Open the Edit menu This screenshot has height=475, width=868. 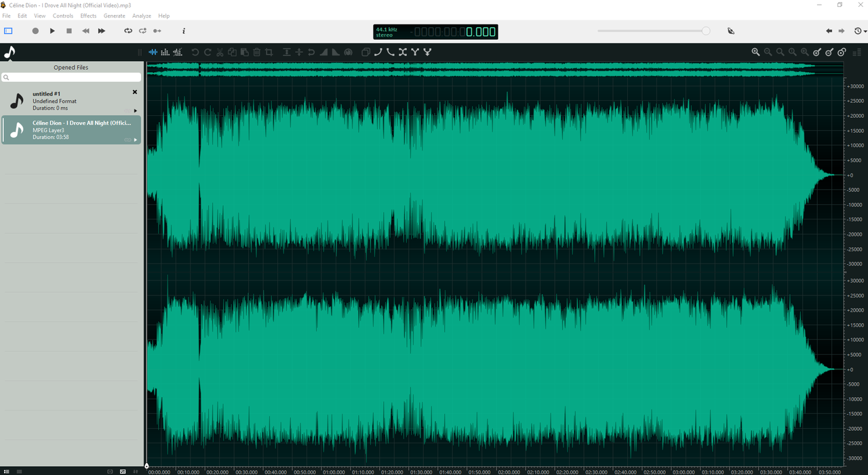pos(22,16)
